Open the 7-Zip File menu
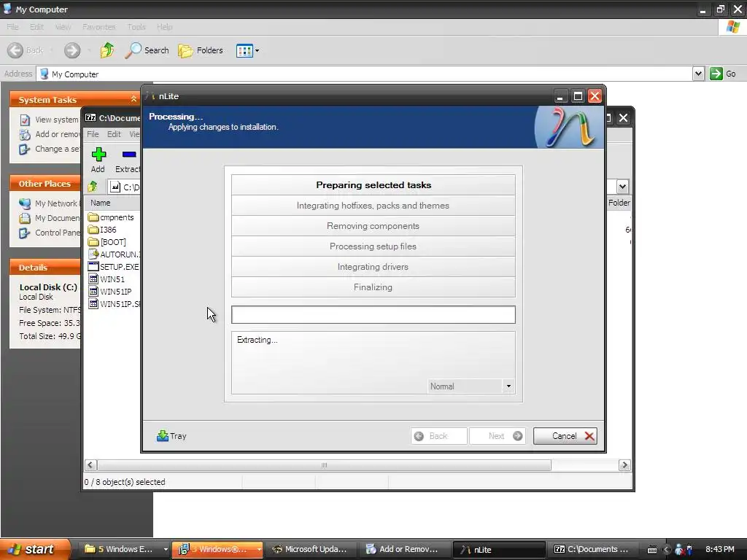Image resolution: width=747 pixels, height=560 pixels. pos(93,134)
